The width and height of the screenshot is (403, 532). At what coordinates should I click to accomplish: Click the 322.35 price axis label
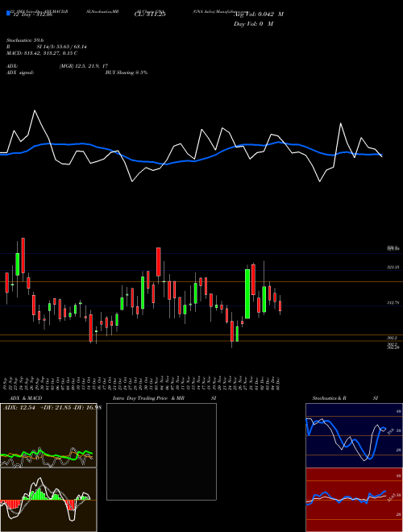(x=393, y=268)
